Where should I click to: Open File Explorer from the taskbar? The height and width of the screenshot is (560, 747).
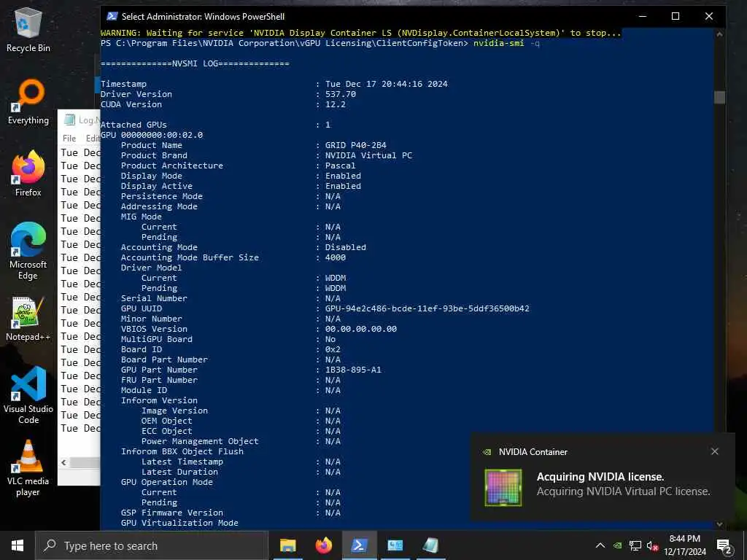click(x=287, y=545)
